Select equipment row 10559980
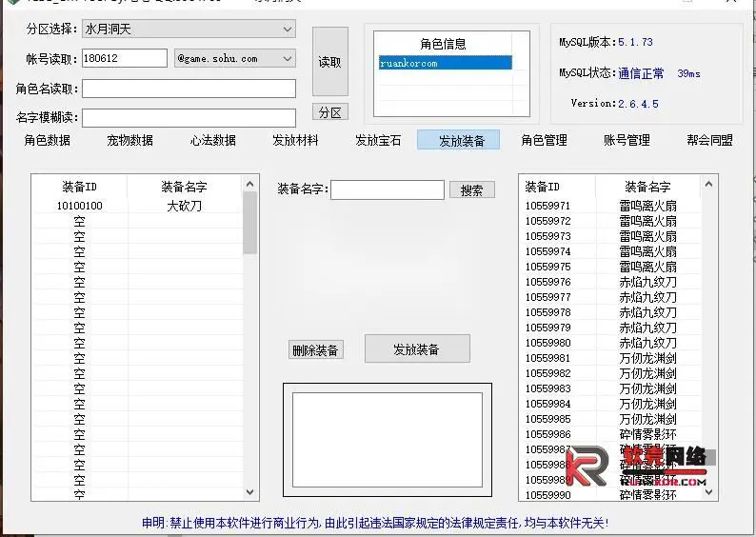Image resolution: width=756 pixels, height=537 pixels. 611,343
